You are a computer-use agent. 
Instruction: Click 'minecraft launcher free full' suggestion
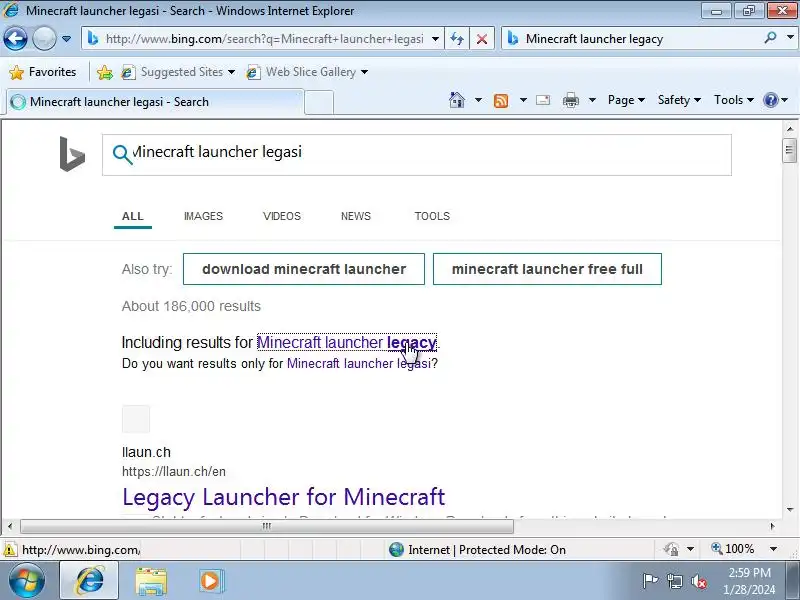click(x=547, y=269)
